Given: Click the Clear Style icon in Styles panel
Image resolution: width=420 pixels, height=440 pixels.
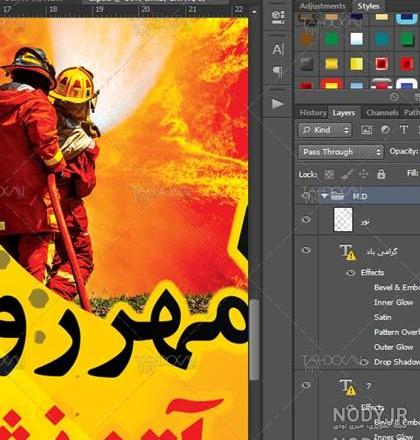Looking at the screenshot, I should coord(394,97).
